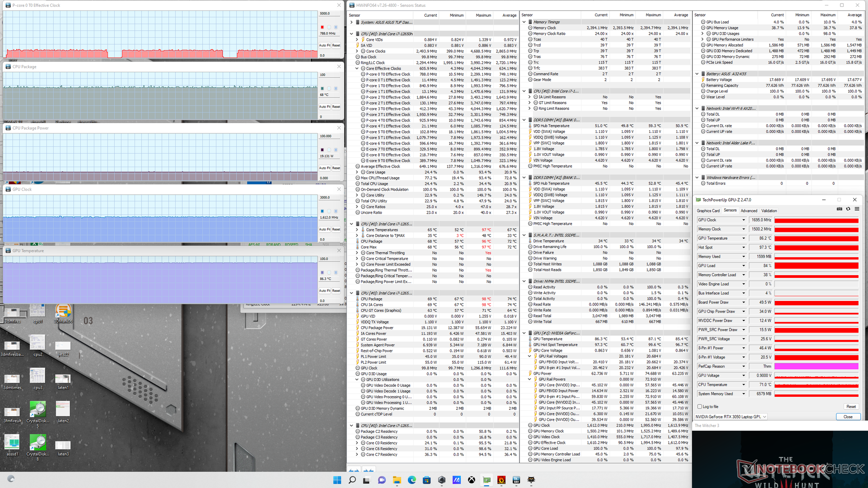
Task: Click GPU-Z refresh icon
Action: tap(848, 209)
